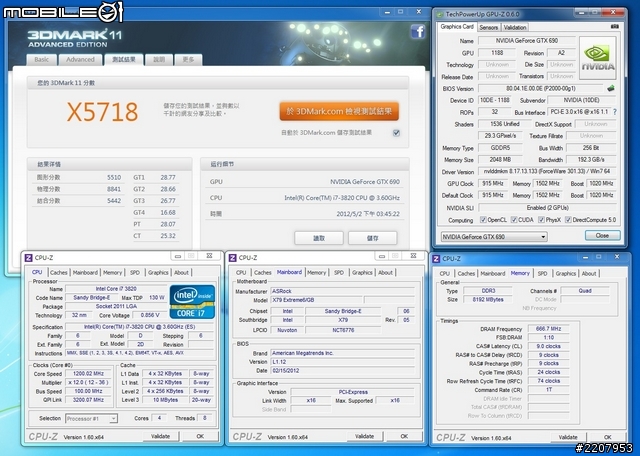Open the Memory tab in the CPU window
This screenshot has height=456, width=640.
click(x=112, y=272)
